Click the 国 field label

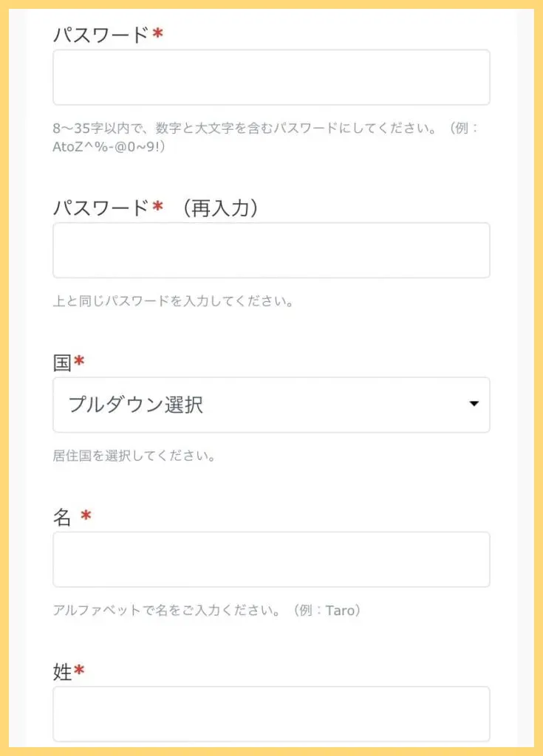[62, 362]
